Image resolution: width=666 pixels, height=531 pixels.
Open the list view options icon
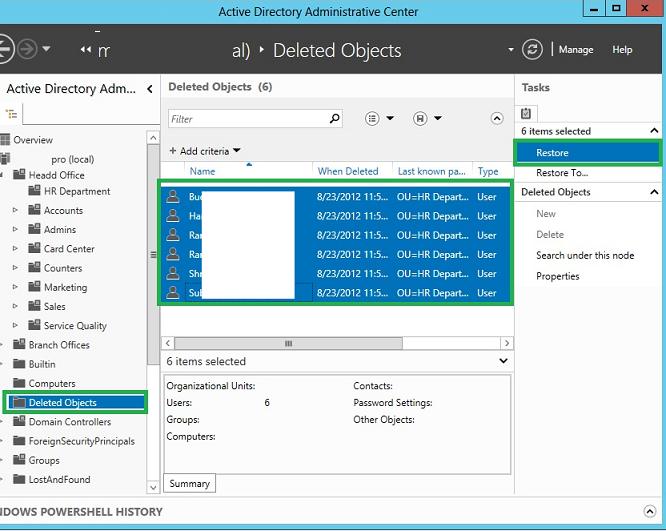[372, 119]
